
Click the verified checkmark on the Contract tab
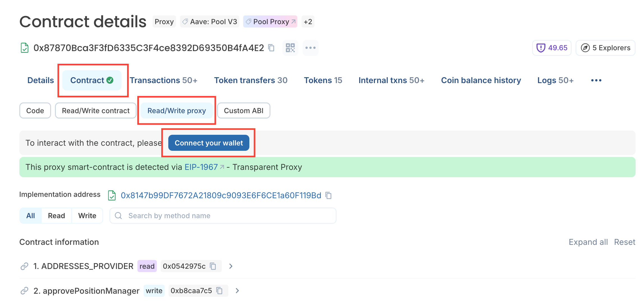click(x=110, y=80)
